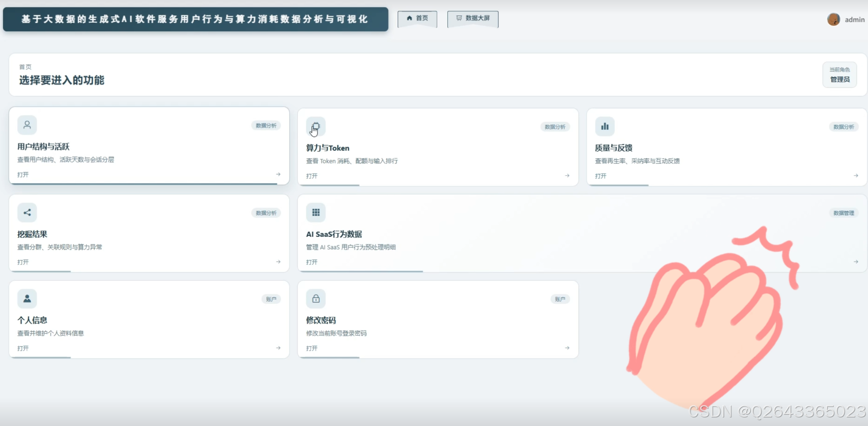868x426 pixels.
Task: Click the 账户 tag on 修改密码 card
Action: coord(560,299)
